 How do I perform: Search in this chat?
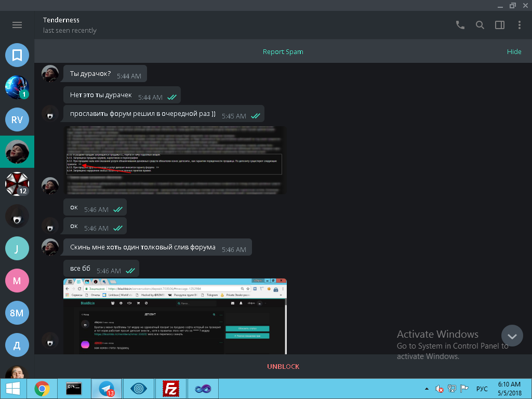pyautogui.click(x=480, y=25)
